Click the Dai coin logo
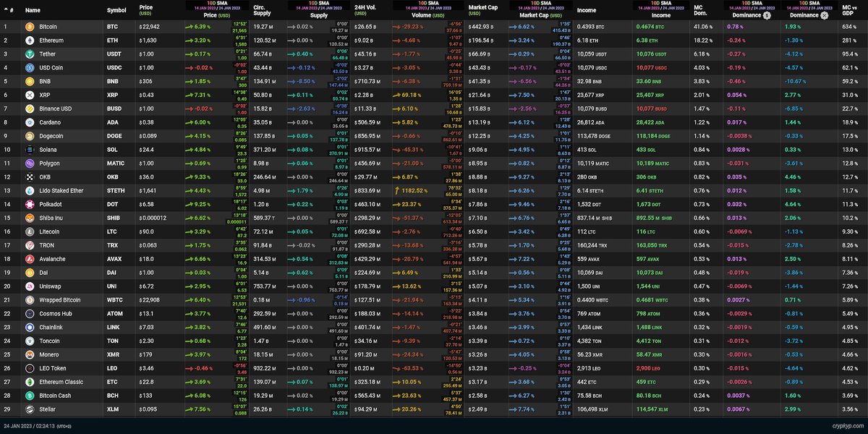The image size is (868, 434). coord(30,272)
